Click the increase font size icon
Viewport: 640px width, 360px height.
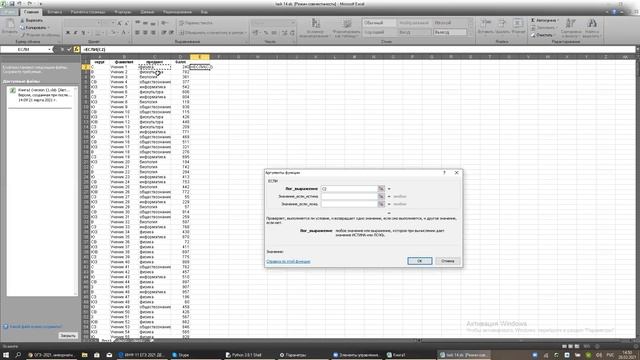(120, 23)
